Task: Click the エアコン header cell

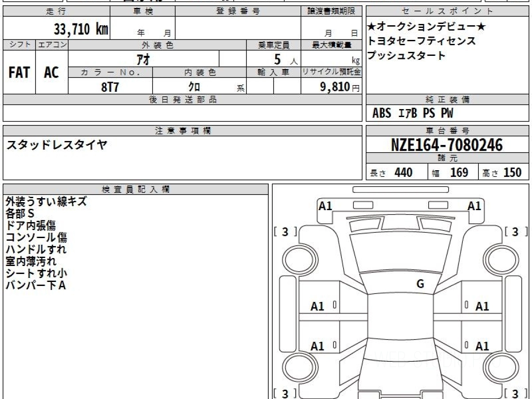Action: [x=52, y=45]
